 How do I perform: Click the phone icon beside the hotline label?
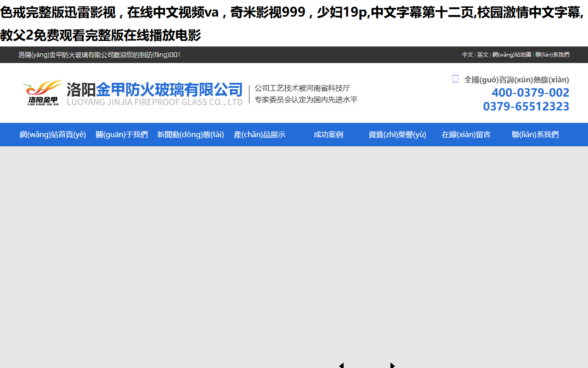[x=455, y=79]
